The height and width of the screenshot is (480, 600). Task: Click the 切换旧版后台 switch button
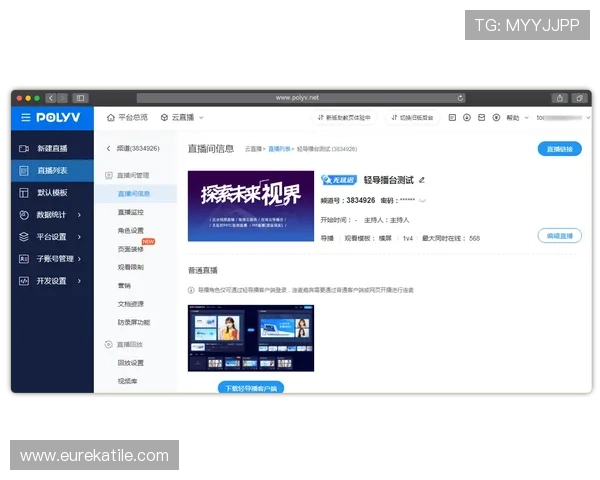click(412, 118)
